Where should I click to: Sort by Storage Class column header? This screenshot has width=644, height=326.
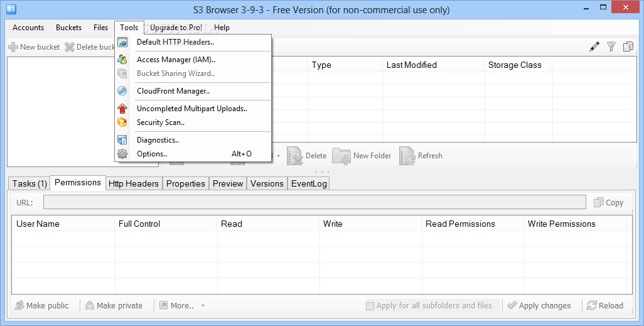point(518,65)
